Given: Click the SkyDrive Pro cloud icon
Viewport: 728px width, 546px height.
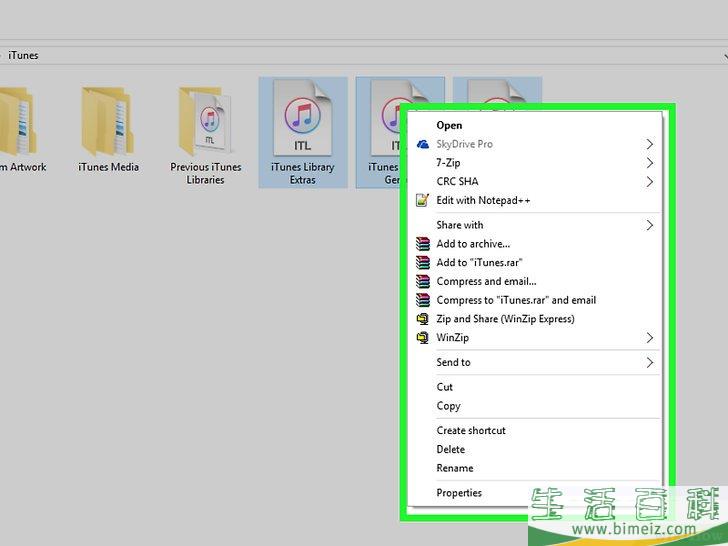Looking at the screenshot, I should coord(422,144).
